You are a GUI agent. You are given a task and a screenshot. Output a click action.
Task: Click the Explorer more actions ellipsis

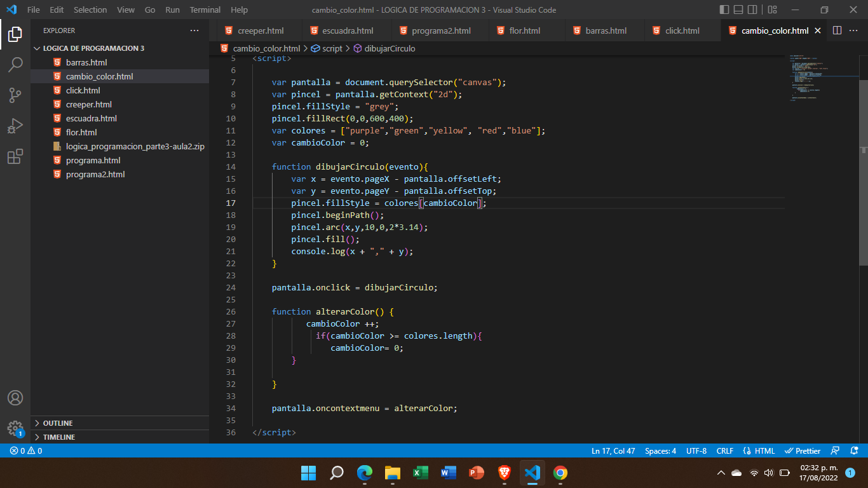point(194,30)
